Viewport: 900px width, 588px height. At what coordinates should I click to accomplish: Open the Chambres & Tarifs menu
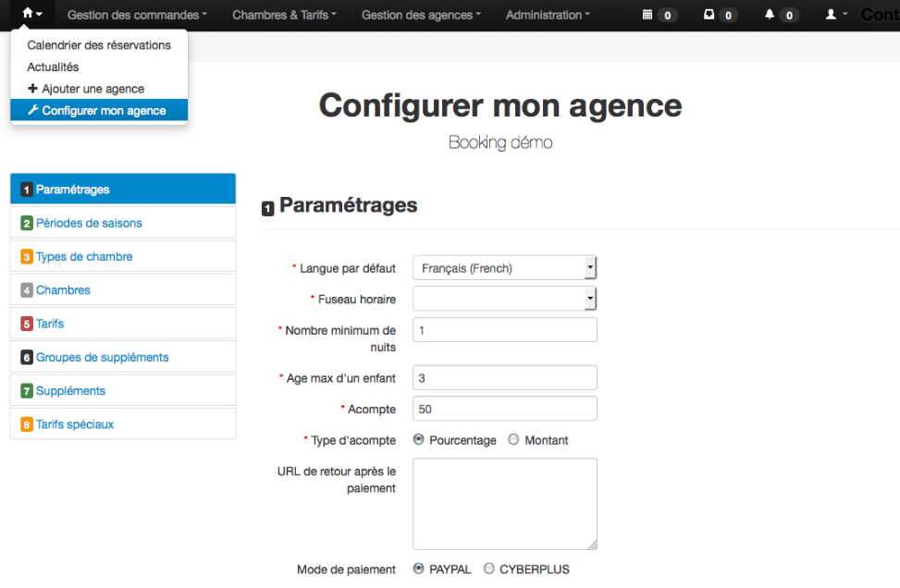[284, 15]
